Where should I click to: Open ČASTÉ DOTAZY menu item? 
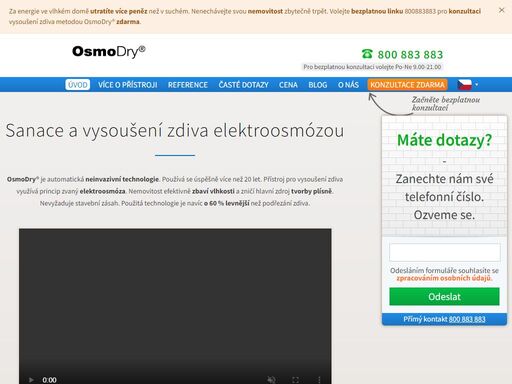point(243,85)
